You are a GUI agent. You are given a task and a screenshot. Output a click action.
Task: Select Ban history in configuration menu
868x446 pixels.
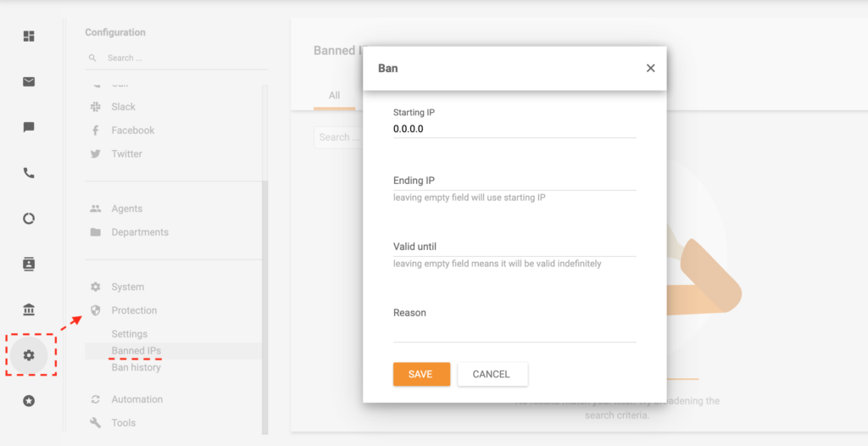136,367
